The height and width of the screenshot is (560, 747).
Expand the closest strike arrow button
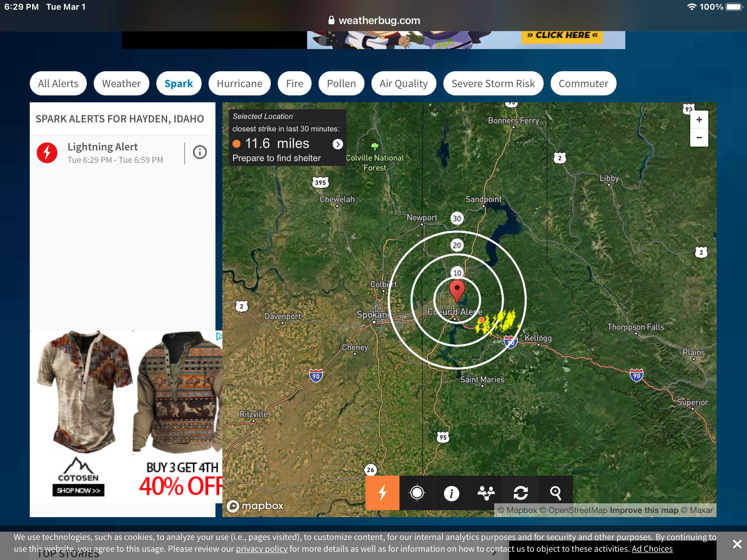pos(338,144)
